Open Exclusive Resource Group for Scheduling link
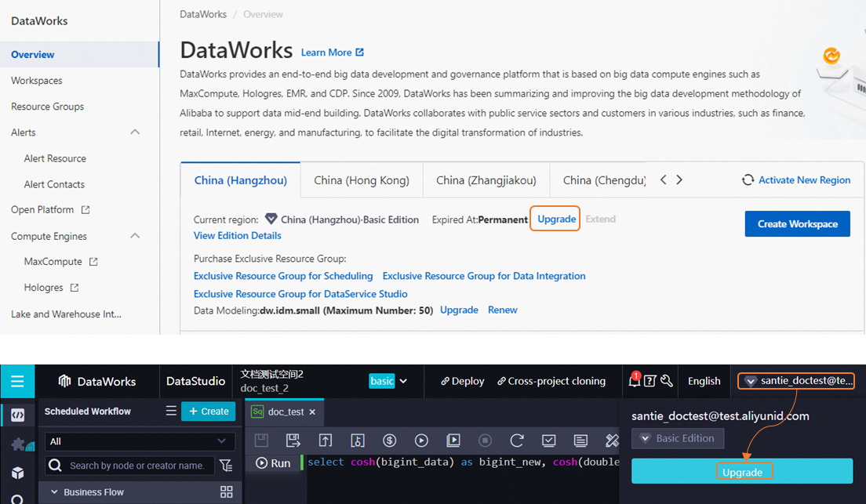Viewport: 866px width, 504px height. click(282, 276)
